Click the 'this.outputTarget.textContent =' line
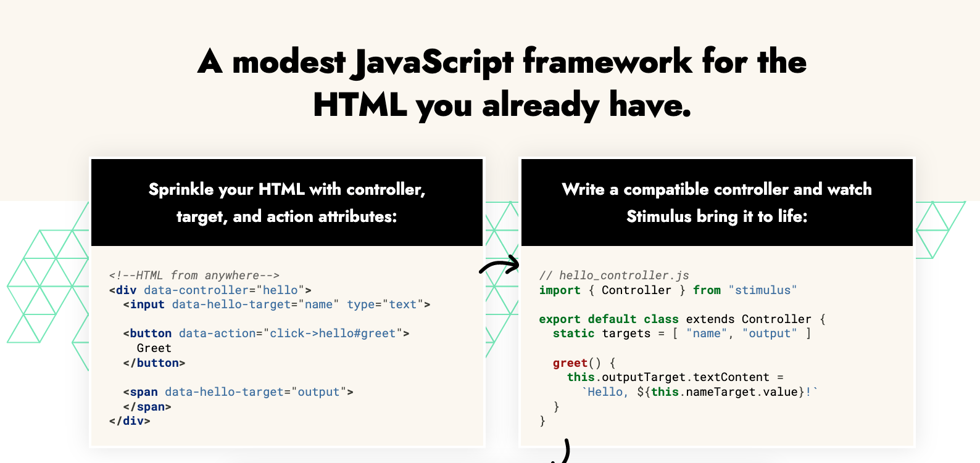Screen dimensions: 980x463 click(x=675, y=377)
